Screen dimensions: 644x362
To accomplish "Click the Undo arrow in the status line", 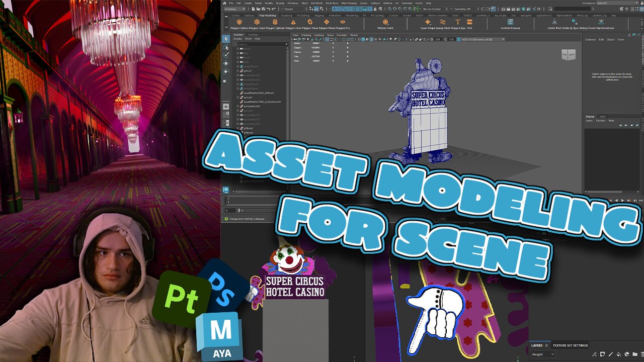I will [x=268, y=9].
